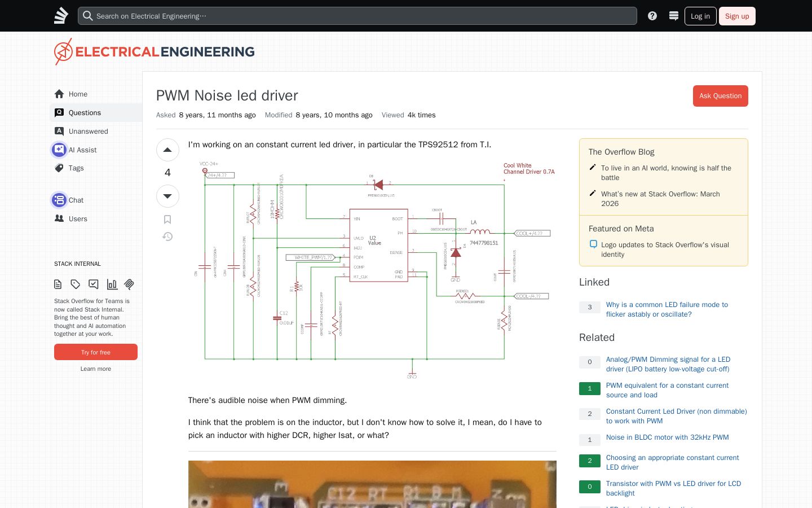812x508 pixels.
Task: Open 'What's new at Stack Overflow: March 2026'
Action: click(660, 199)
